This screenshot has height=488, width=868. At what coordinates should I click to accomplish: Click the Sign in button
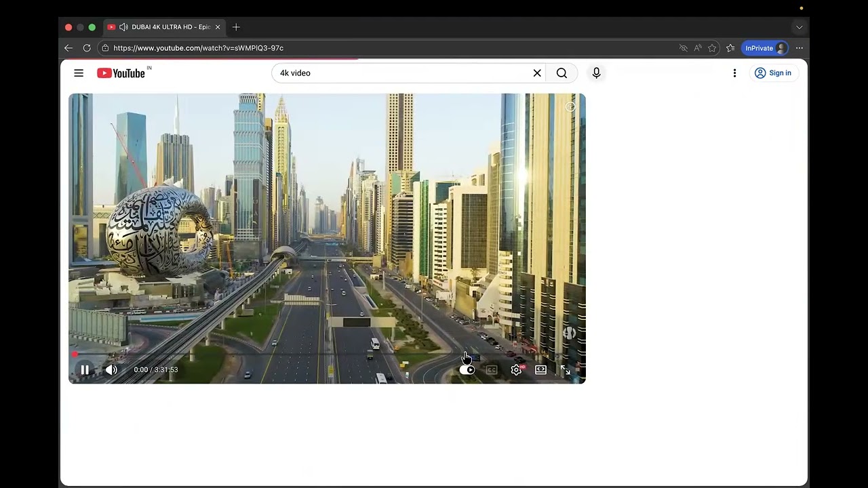(x=773, y=73)
